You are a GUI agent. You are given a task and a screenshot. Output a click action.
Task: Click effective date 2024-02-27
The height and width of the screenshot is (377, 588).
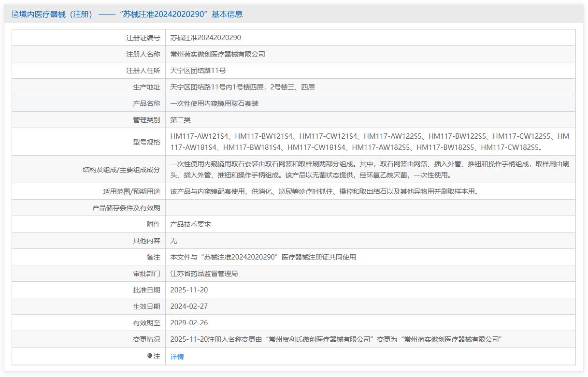pyautogui.click(x=189, y=306)
